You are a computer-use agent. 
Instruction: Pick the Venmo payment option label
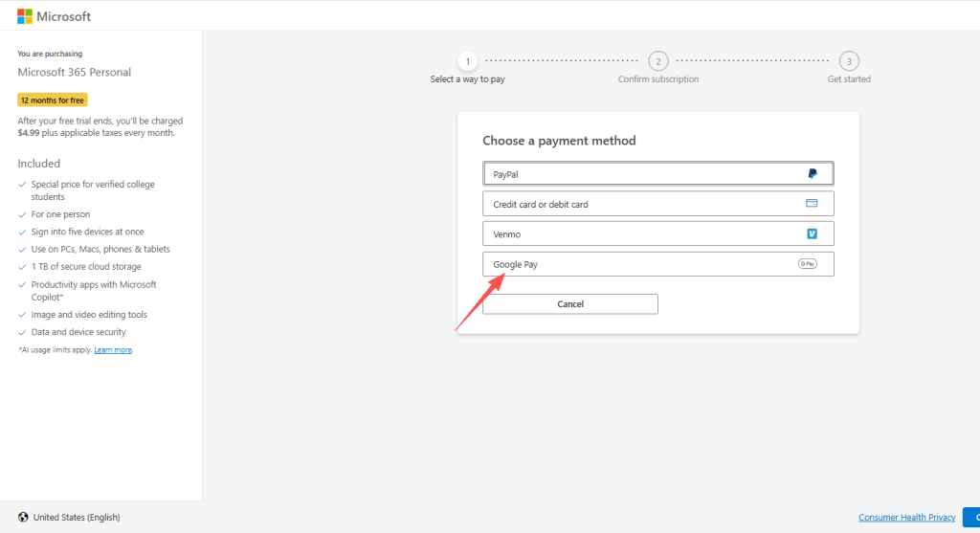[x=507, y=234]
